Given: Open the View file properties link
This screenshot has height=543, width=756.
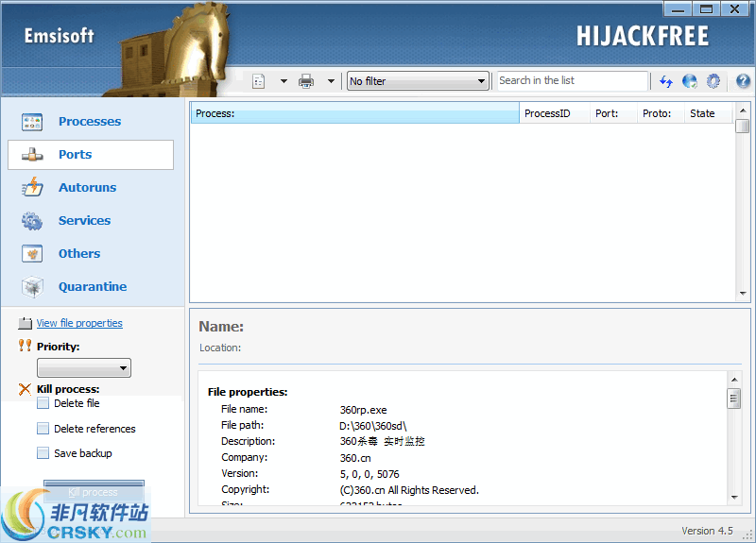Looking at the screenshot, I should tap(79, 323).
